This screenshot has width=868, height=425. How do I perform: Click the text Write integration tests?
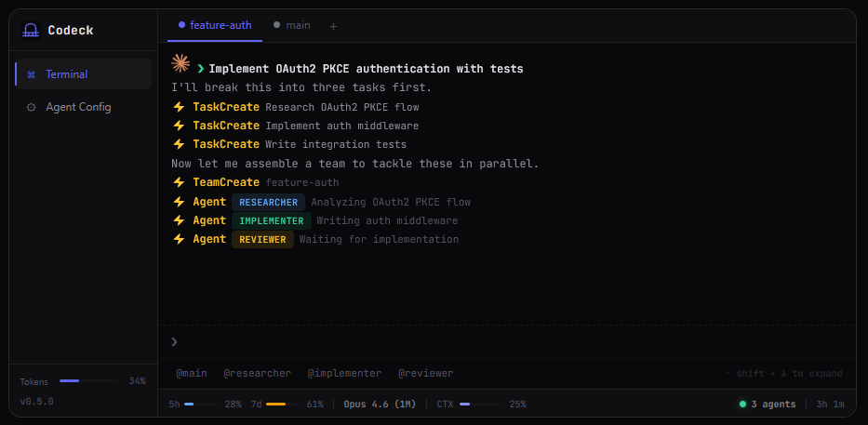tap(336, 144)
